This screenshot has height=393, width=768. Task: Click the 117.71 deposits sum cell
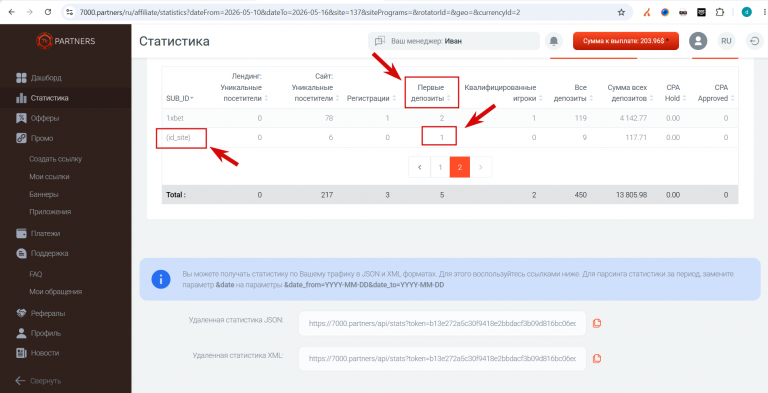636,138
